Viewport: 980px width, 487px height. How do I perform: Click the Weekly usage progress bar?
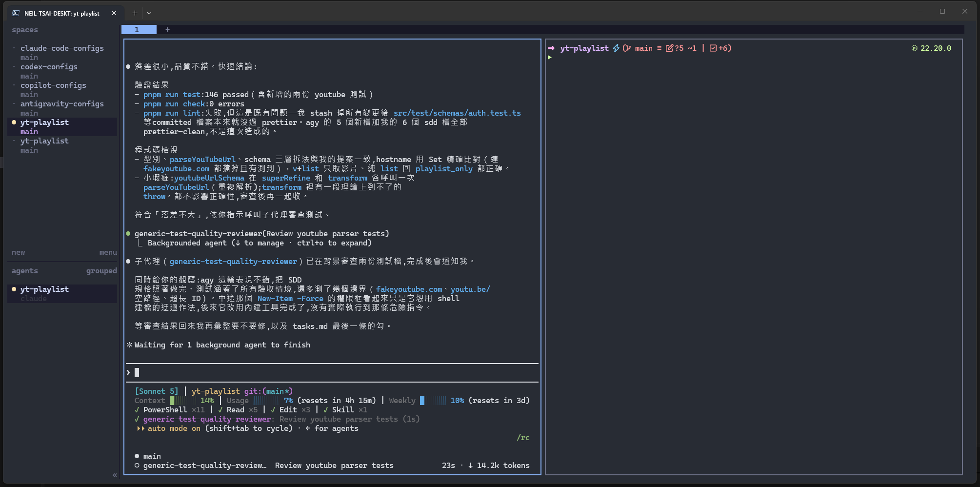(x=433, y=401)
